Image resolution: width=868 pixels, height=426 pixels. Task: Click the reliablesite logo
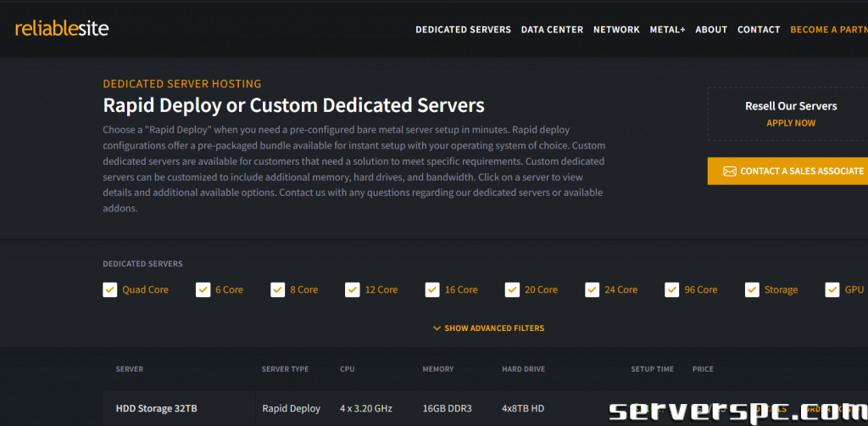coord(62,28)
